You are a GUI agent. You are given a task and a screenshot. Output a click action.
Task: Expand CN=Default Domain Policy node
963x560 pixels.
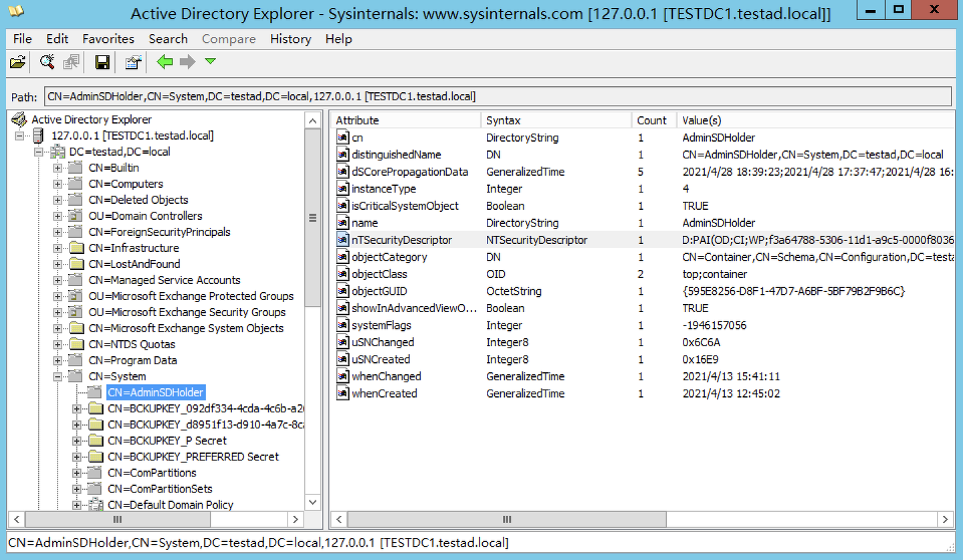[x=77, y=505]
